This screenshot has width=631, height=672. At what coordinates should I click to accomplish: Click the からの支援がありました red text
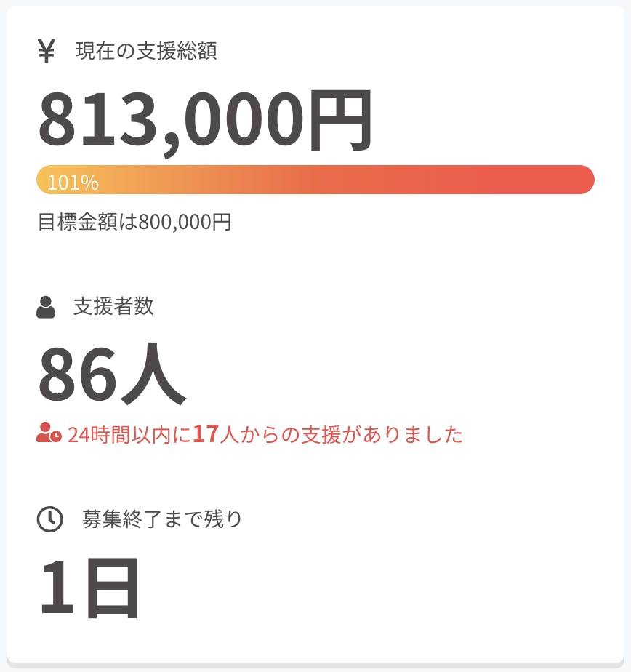coord(349,435)
